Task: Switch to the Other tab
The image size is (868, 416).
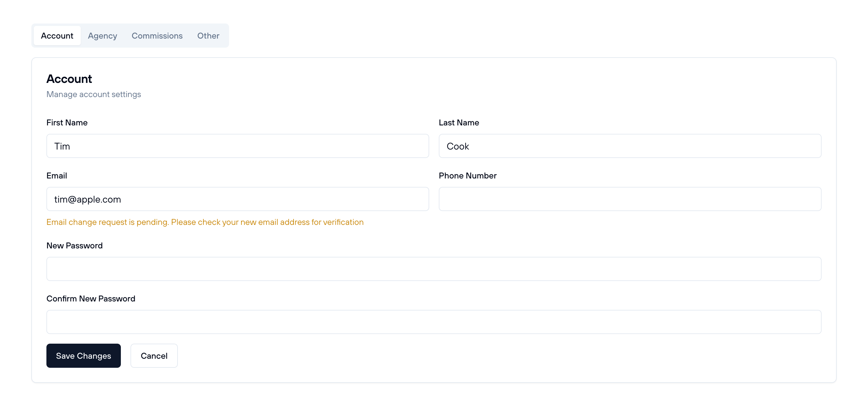Action: click(x=208, y=35)
